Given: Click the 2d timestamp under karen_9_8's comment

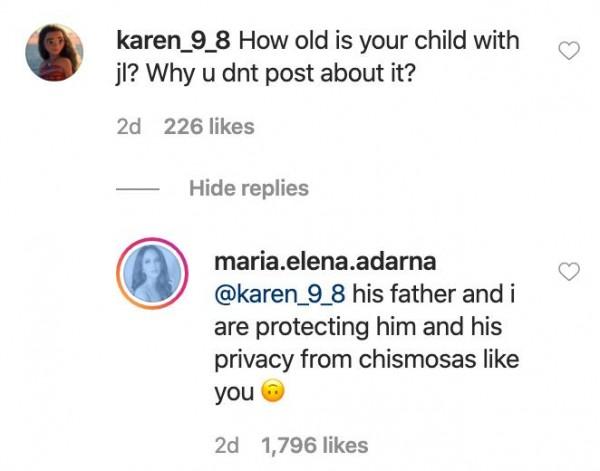Looking at the screenshot, I should [x=130, y=127].
